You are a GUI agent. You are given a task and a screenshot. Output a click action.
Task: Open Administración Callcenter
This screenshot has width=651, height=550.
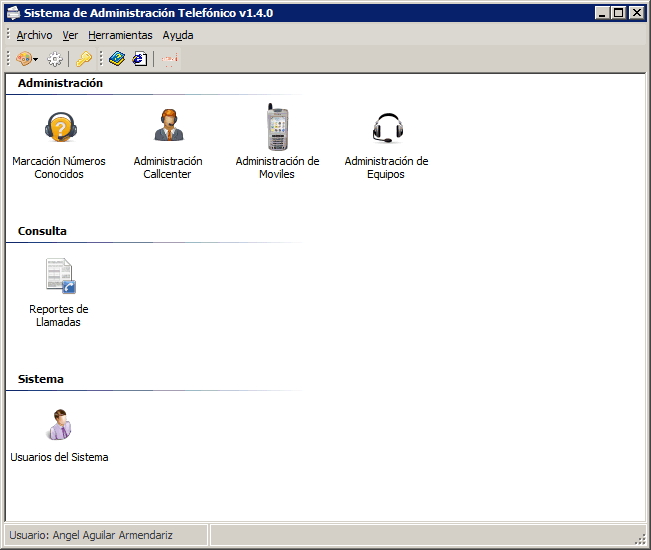169,125
